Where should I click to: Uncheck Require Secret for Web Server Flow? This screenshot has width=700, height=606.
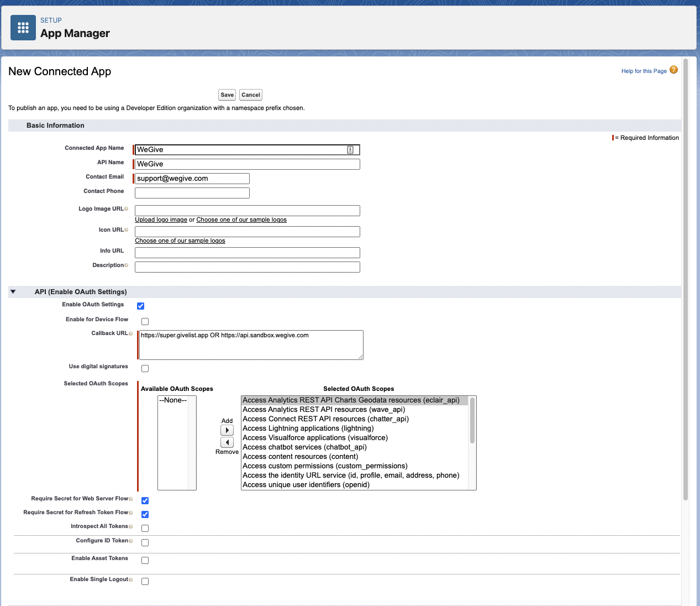pyautogui.click(x=145, y=500)
